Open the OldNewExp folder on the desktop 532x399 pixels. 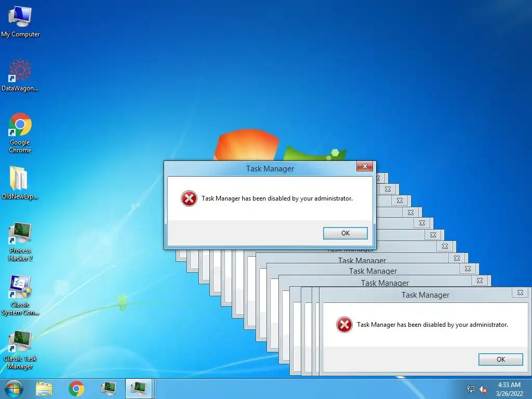[20, 183]
